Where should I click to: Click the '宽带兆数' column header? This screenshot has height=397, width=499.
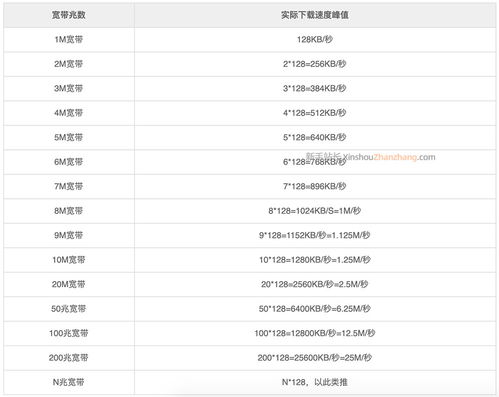coord(69,15)
